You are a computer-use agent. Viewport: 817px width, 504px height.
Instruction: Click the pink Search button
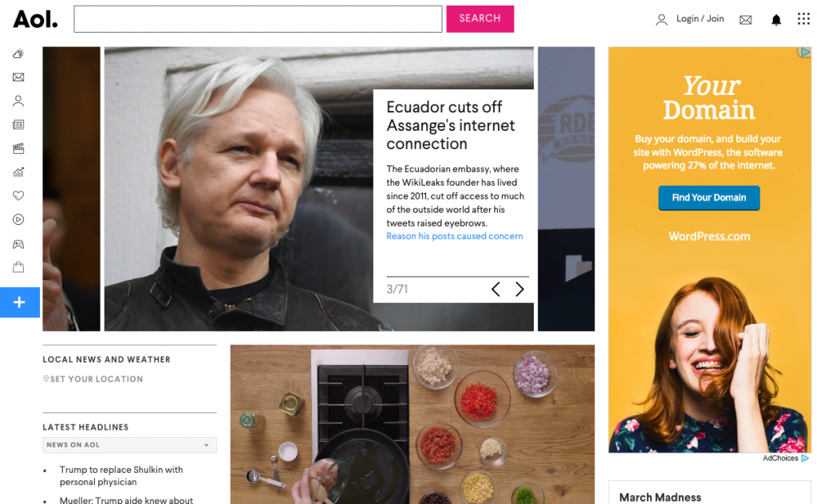480,19
